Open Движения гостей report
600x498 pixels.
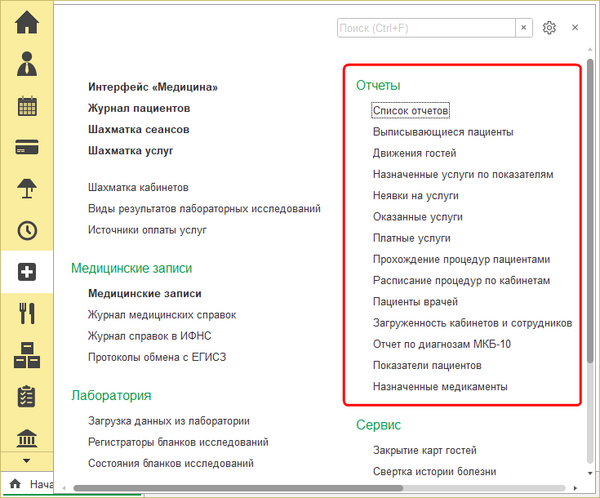click(x=414, y=153)
